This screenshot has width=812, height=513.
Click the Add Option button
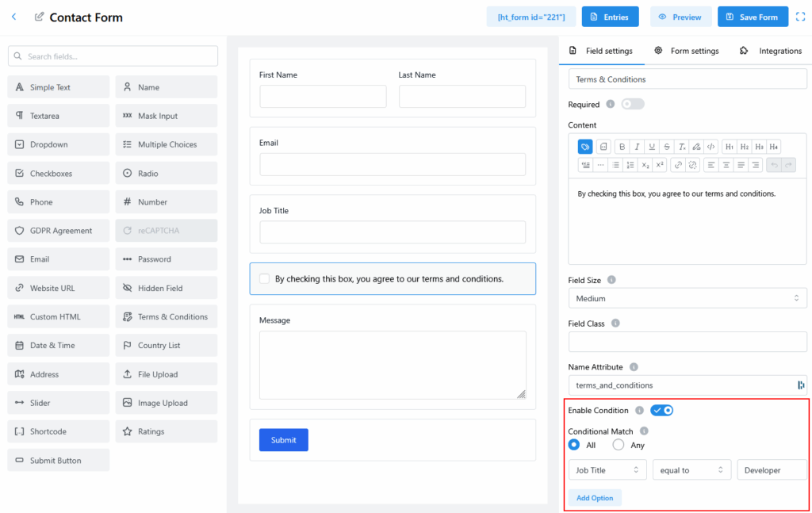coord(595,498)
